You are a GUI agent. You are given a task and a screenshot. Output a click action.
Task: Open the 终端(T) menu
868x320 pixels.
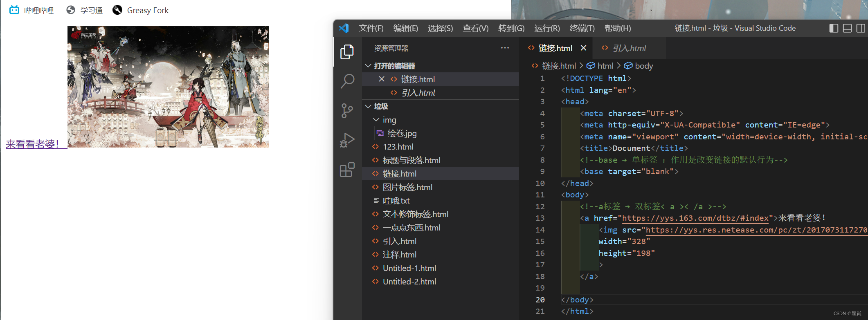(582, 28)
